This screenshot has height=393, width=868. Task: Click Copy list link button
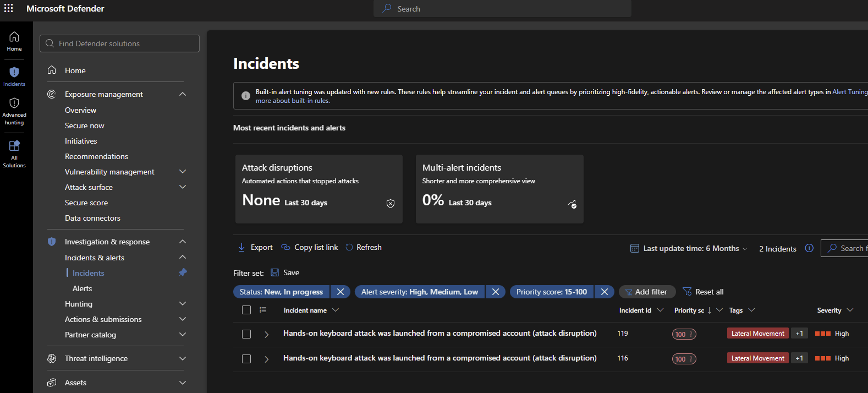click(x=310, y=247)
